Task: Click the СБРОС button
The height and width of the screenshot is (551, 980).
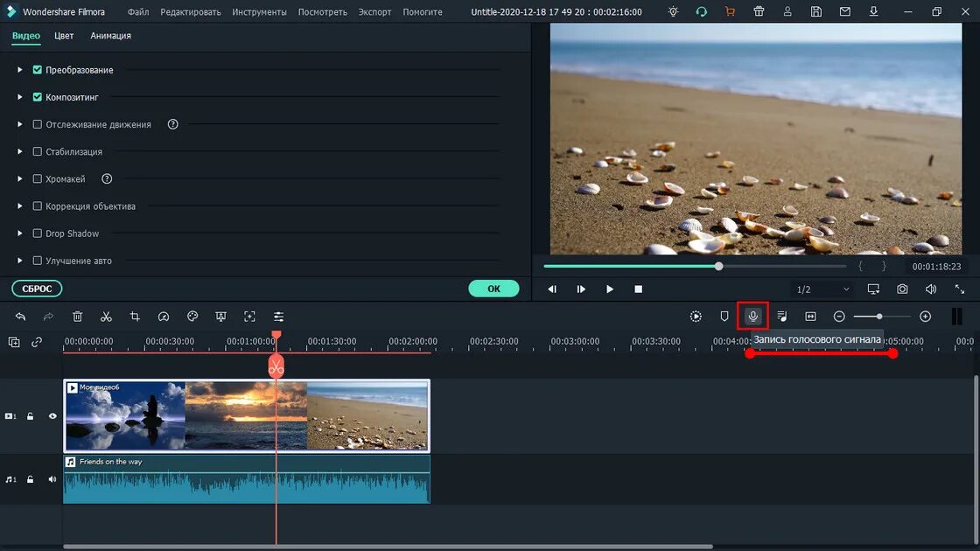Action: [x=36, y=288]
